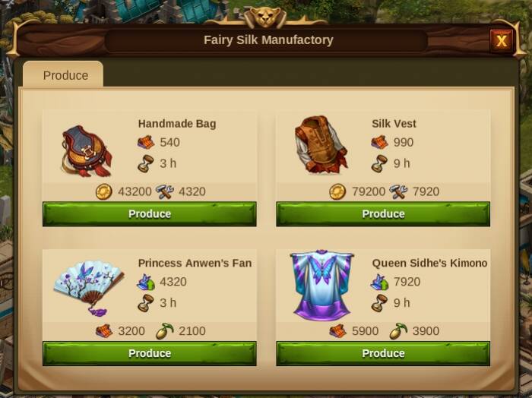Switch to the Produce tab
Viewport: 532px width, 398px height.
63,75
